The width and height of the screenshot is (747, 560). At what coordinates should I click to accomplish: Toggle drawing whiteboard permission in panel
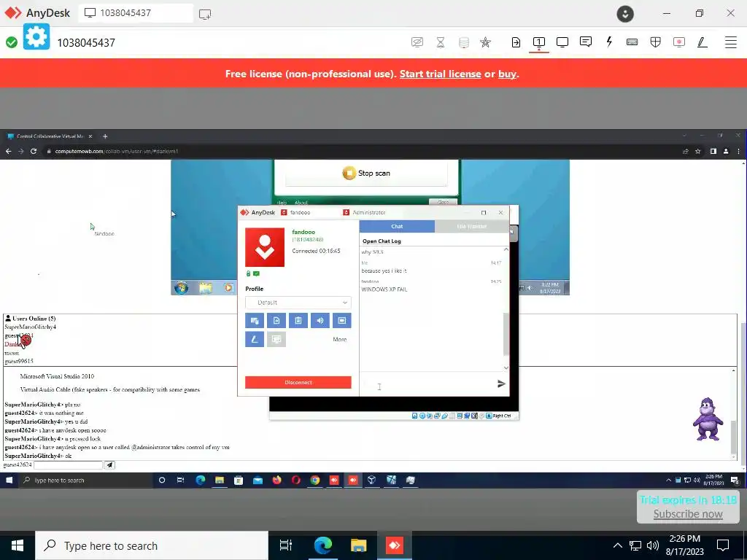click(x=255, y=339)
